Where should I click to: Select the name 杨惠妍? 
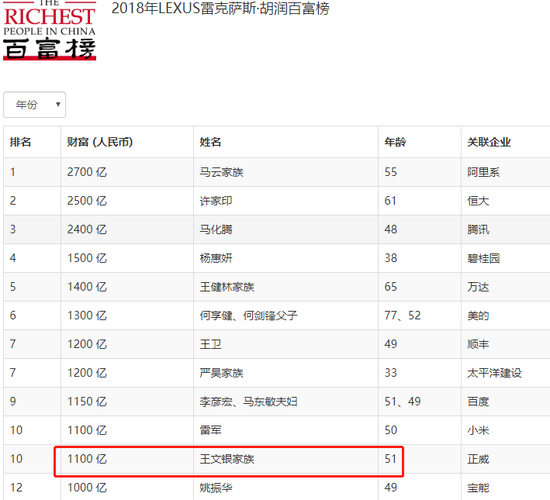pos(216,258)
